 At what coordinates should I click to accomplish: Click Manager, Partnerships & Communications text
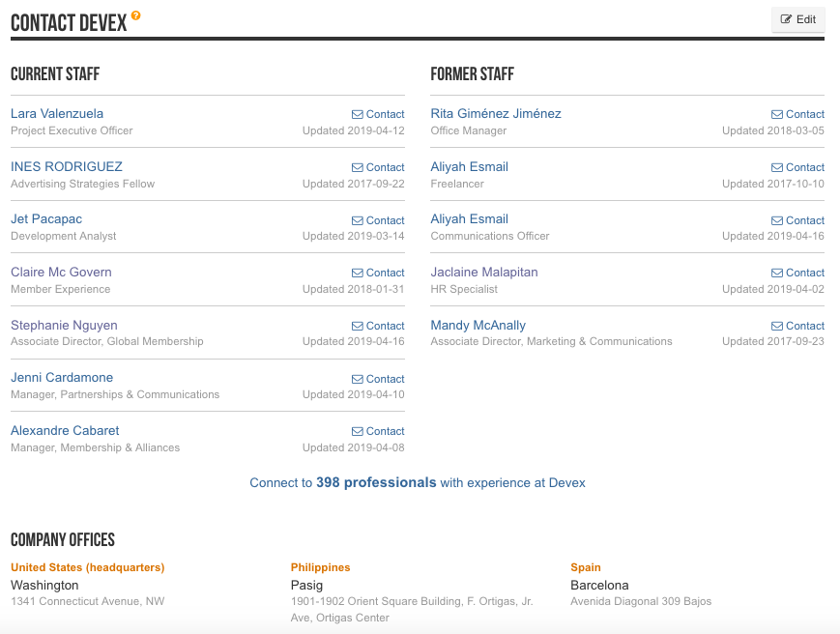[x=115, y=394]
